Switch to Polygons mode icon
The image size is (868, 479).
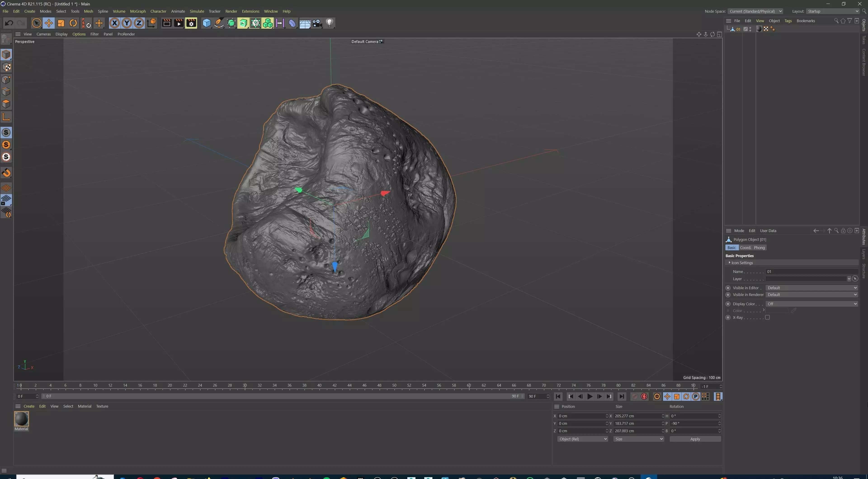coord(6,104)
